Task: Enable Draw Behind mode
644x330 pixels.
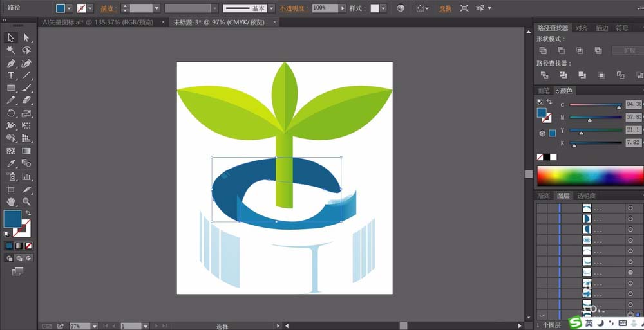Action: pyautogui.click(x=19, y=258)
